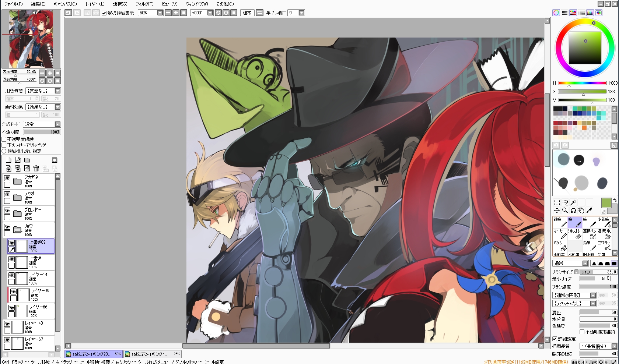This screenshot has width=619, height=364.
Task: Show the RGB slider panel
Action: (x=564, y=13)
